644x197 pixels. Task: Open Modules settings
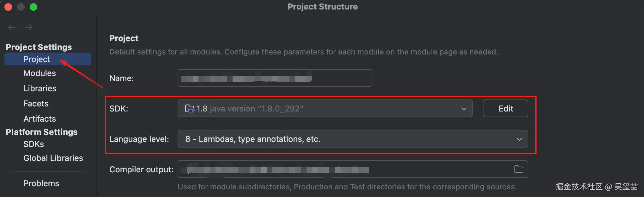point(39,73)
